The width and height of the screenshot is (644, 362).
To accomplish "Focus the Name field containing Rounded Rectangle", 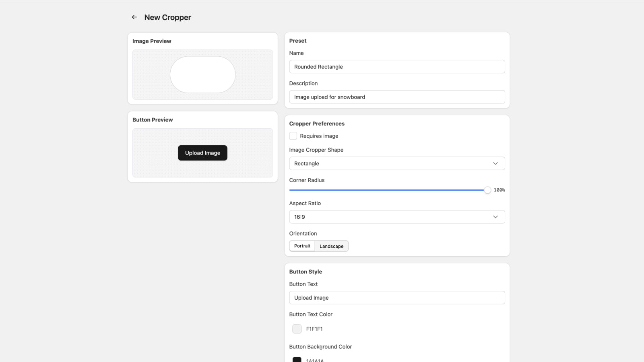I will 396,67.
